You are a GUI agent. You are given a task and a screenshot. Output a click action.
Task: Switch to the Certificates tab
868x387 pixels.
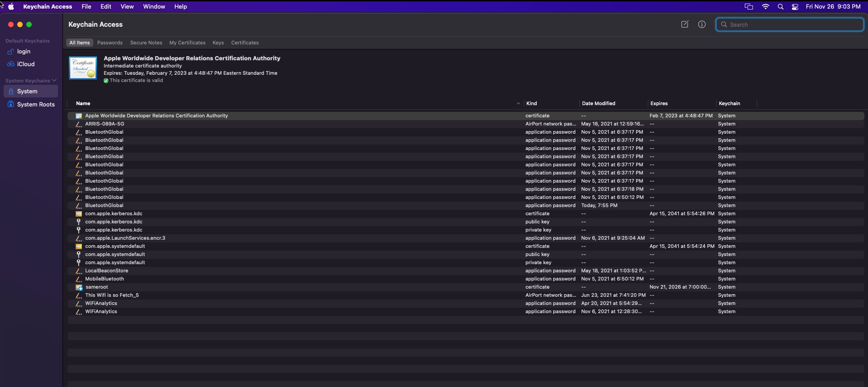click(x=245, y=43)
